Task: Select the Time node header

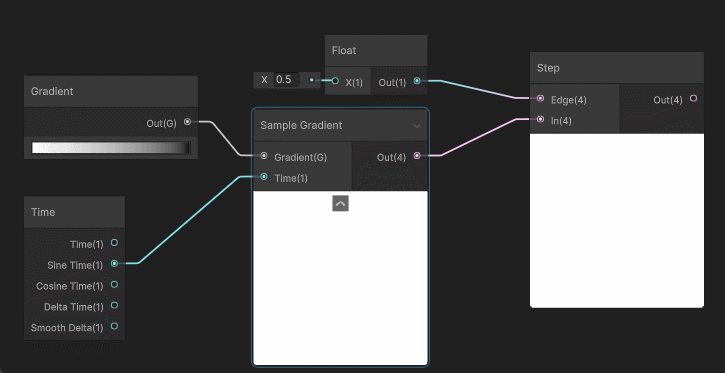Action: pos(74,212)
